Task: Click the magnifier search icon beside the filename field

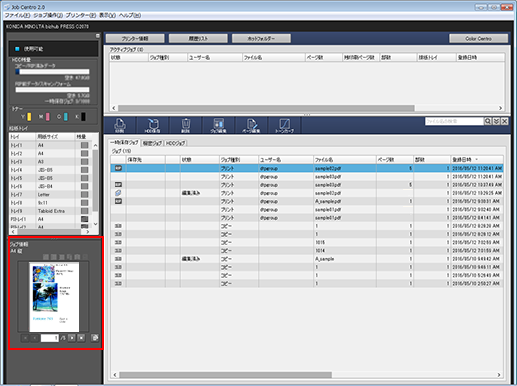Action: point(488,121)
